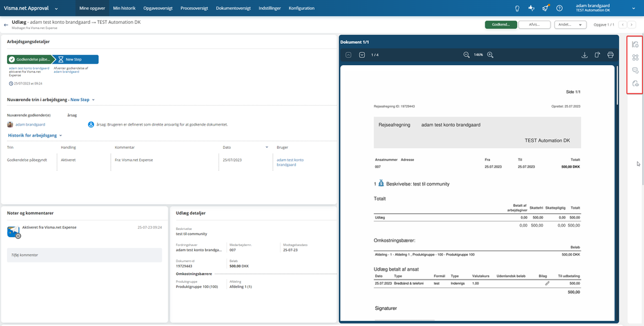
Task: Click the blue New Step hourglass step
Action: 76,59
